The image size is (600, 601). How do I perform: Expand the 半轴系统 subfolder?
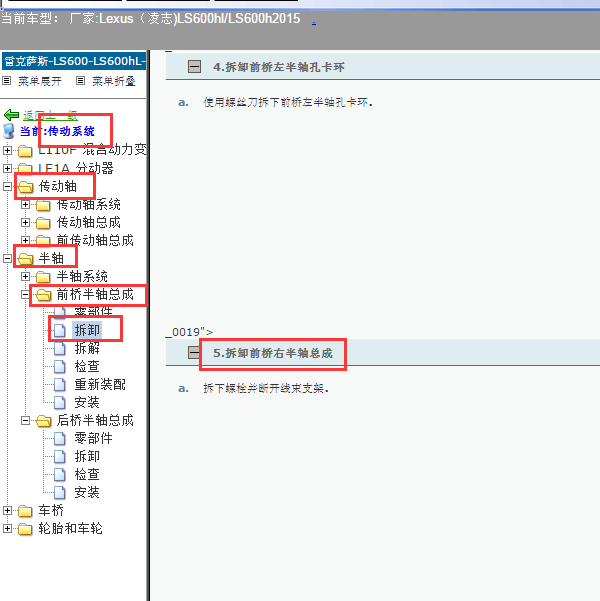(x=25, y=276)
